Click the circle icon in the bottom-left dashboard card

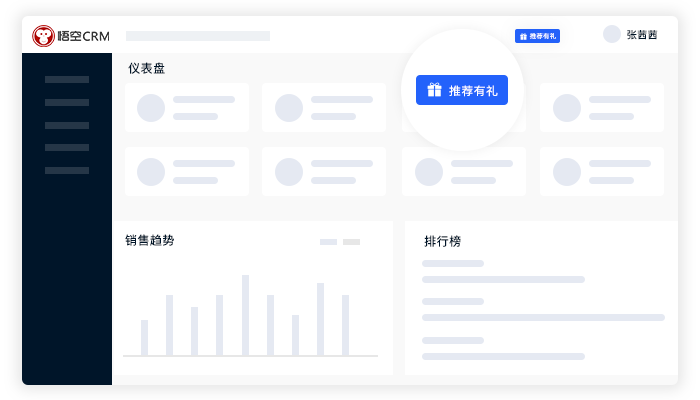pos(151,172)
